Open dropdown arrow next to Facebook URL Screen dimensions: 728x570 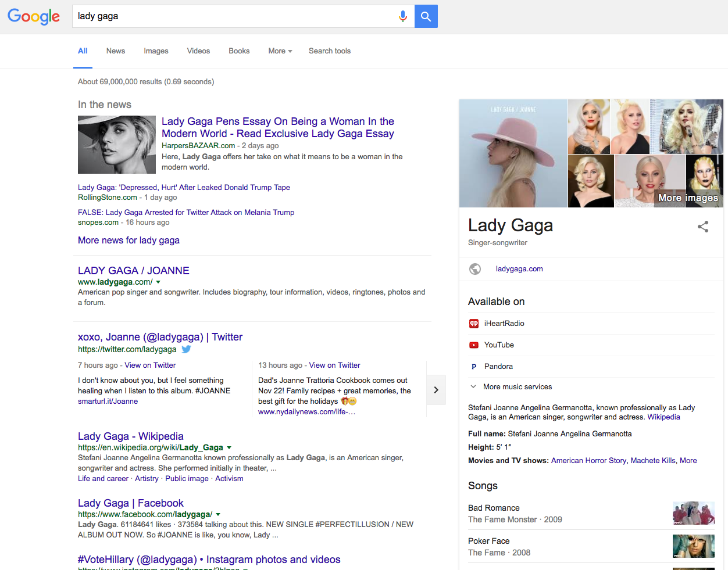pos(218,515)
